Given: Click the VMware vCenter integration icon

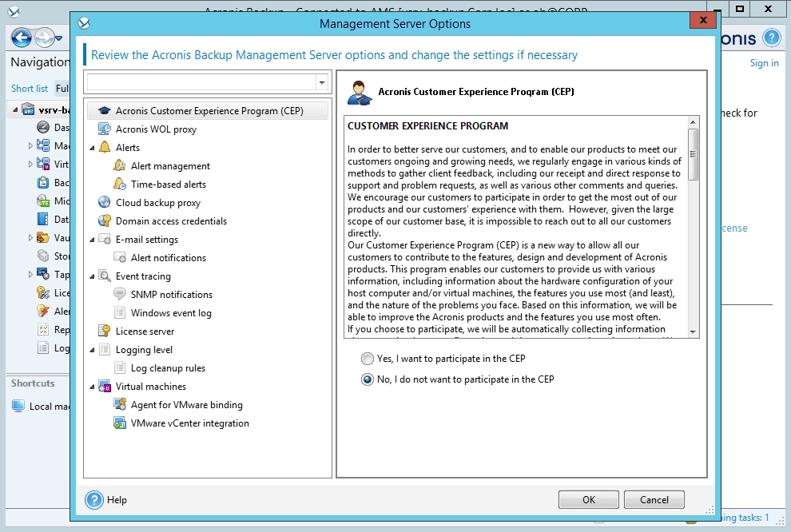Looking at the screenshot, I should point(120,423).
